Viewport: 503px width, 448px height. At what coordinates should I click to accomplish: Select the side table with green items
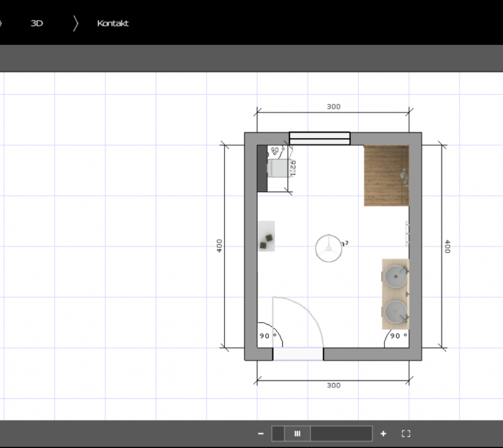[266, 236]
